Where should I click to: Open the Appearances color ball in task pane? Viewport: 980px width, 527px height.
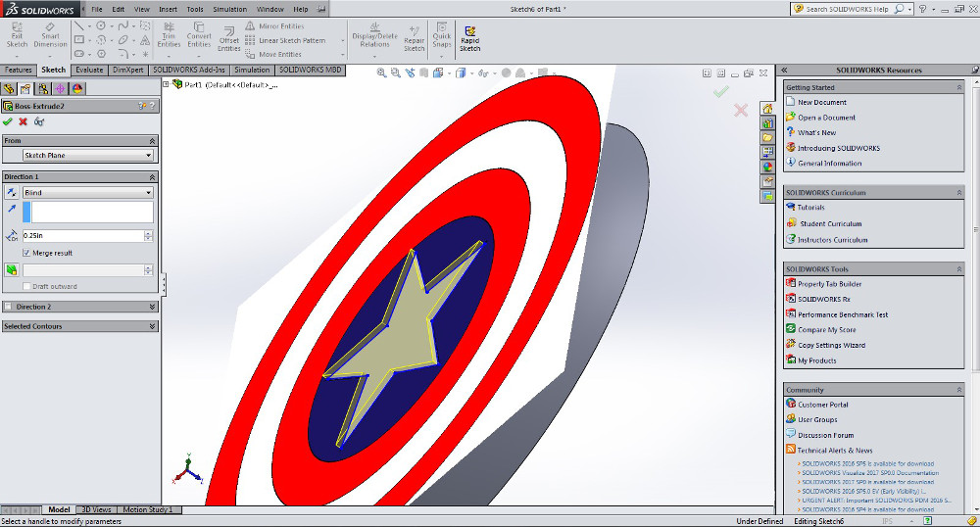tap(767, 167)
